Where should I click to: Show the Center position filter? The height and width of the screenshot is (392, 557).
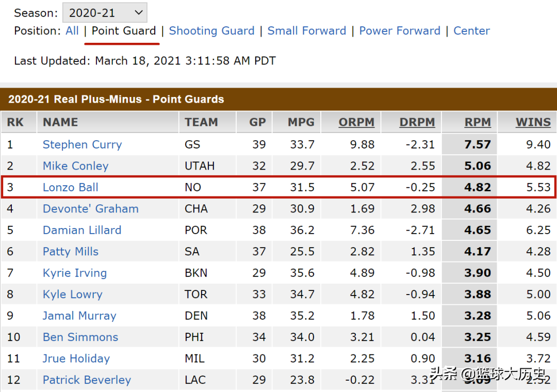(471, 31)
